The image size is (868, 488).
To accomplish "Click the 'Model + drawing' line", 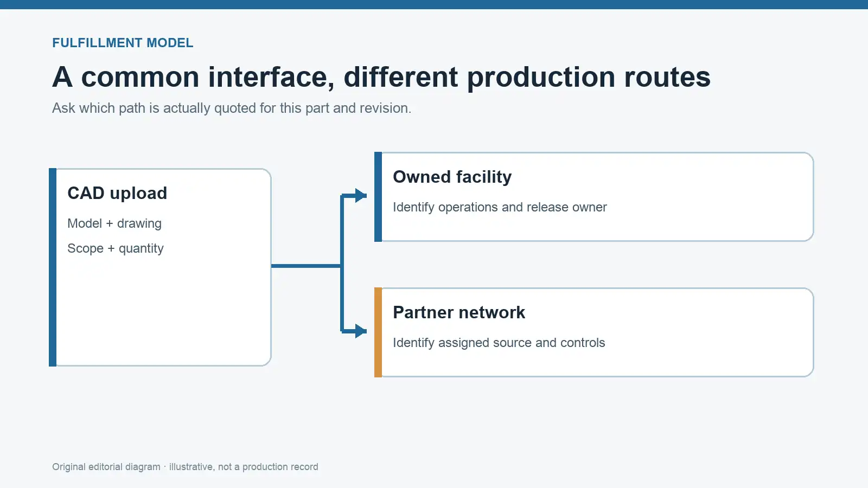I will point(114,223).
